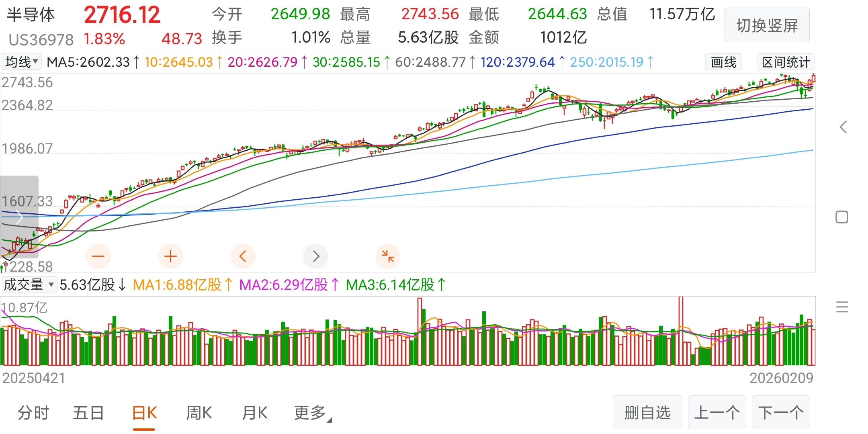
Task: Zoom in chart with plus icon
Action: [170, 256]
